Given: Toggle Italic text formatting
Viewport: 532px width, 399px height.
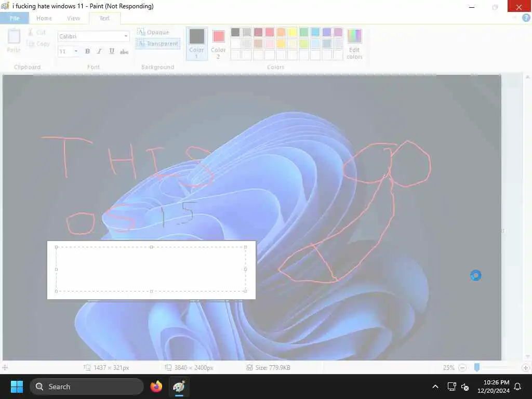Looking at the screenshot, I should pyautogui.click(x=99, y=51).
